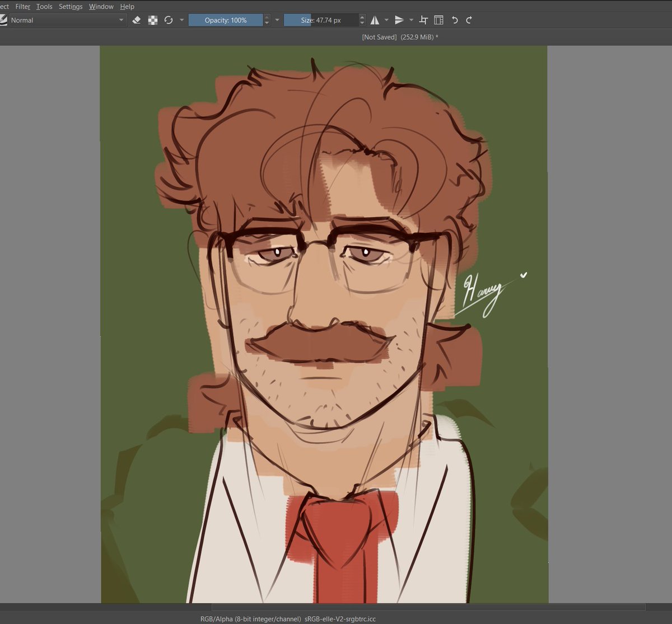Decrease opacity with spinner down arrow
The width and height of the screenshot is (672, 624).
(267, 24)
